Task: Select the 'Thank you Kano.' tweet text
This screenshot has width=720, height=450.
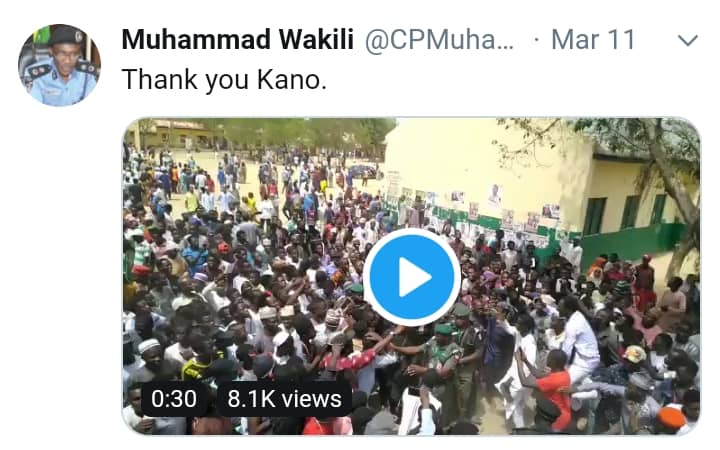Action: (224, 79)
